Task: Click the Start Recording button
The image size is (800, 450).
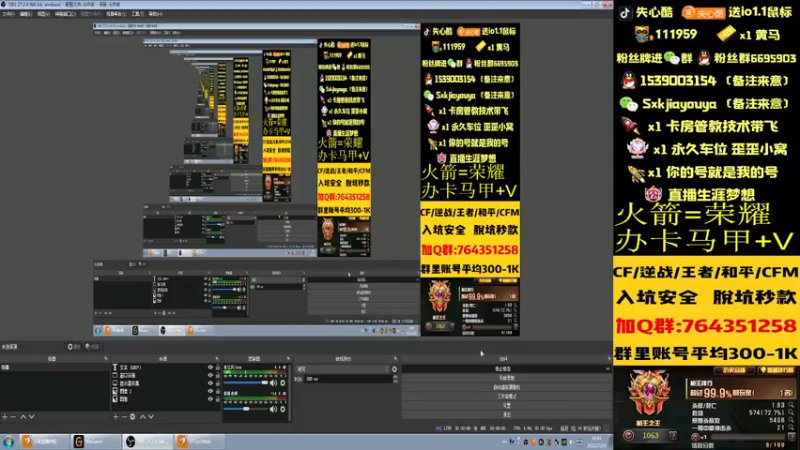Action: click(x=507, y=378)
